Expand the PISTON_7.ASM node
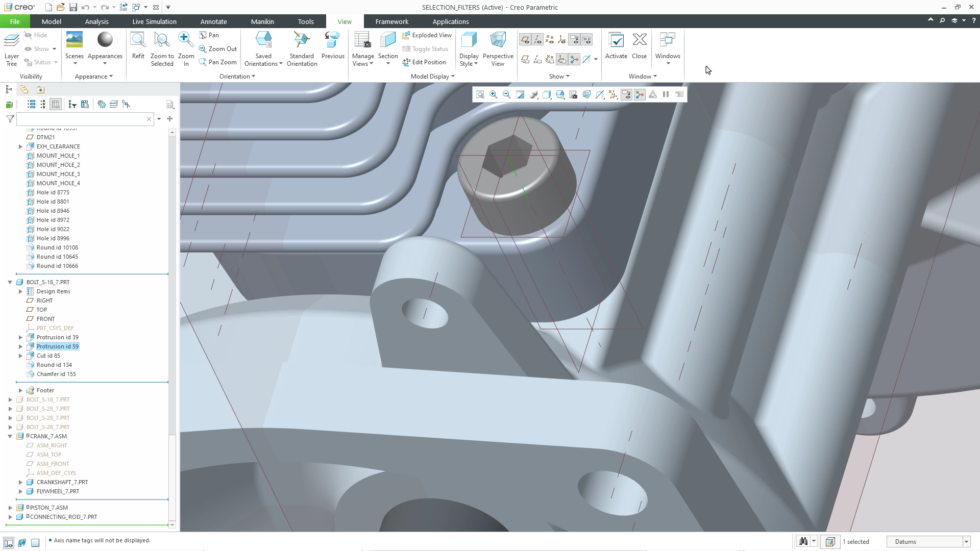 10,508
